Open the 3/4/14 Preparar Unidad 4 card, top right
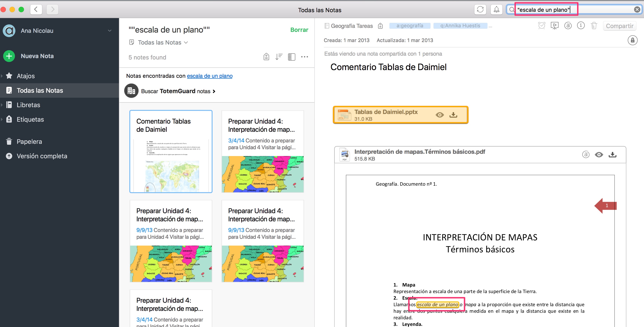 [x=263, y=151]
